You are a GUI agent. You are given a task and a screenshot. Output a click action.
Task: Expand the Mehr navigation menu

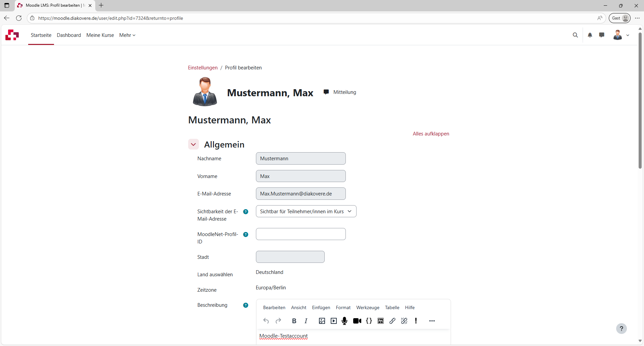(x=127, y=35)
